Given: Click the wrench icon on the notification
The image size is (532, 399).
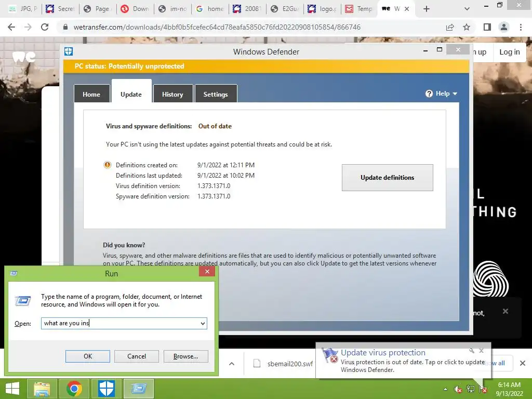Looking at the screenshot, I should (x=472, y=351).
